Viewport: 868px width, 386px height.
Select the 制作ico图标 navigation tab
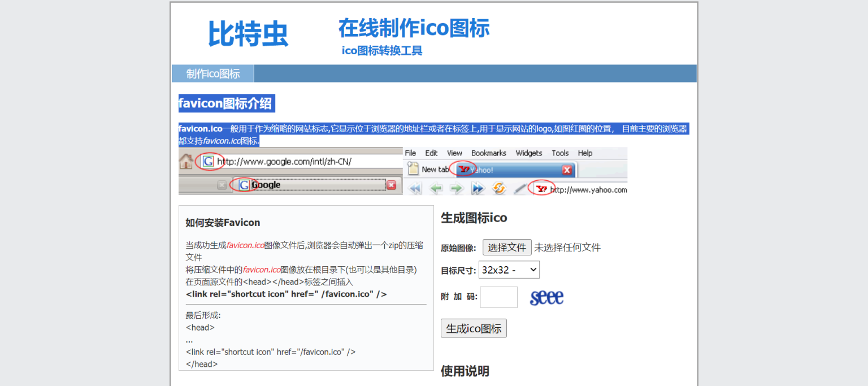coord(212,73)
